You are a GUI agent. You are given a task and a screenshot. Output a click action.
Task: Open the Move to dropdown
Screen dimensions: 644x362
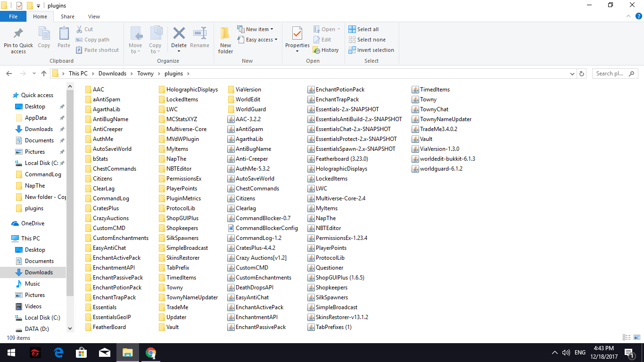[x=135, y=40]
